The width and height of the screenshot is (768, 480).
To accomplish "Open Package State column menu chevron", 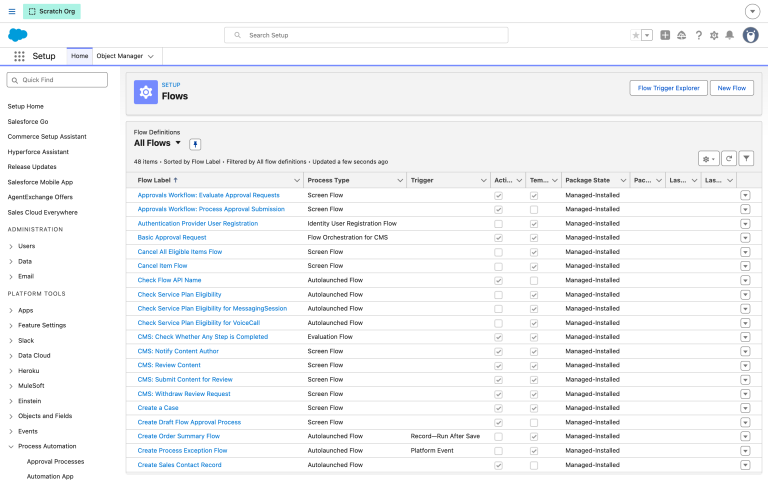I will point(623,181).
